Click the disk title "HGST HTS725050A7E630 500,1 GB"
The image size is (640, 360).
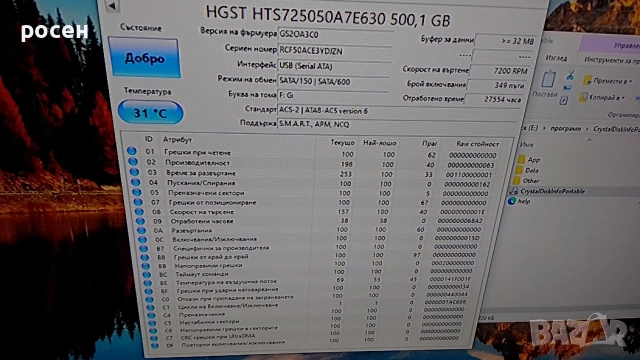coord(328,16)
